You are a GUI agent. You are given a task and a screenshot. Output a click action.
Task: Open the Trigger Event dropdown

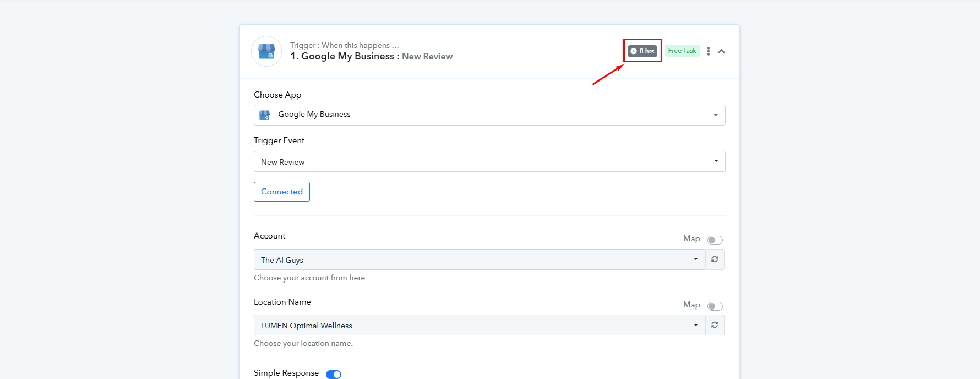[489, 161]
